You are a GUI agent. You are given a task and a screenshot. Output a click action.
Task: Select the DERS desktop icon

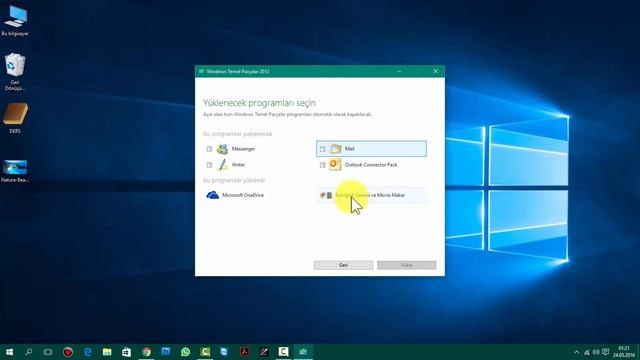pos(15,118)
